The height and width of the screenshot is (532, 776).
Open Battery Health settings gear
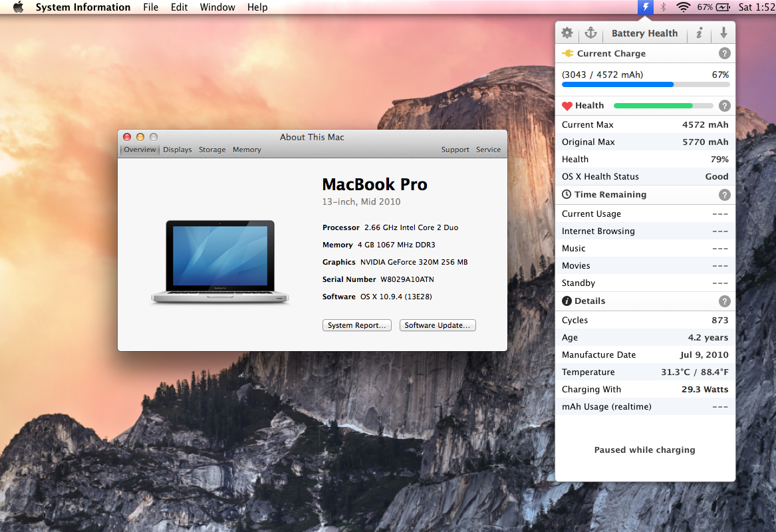click(567, 33)
